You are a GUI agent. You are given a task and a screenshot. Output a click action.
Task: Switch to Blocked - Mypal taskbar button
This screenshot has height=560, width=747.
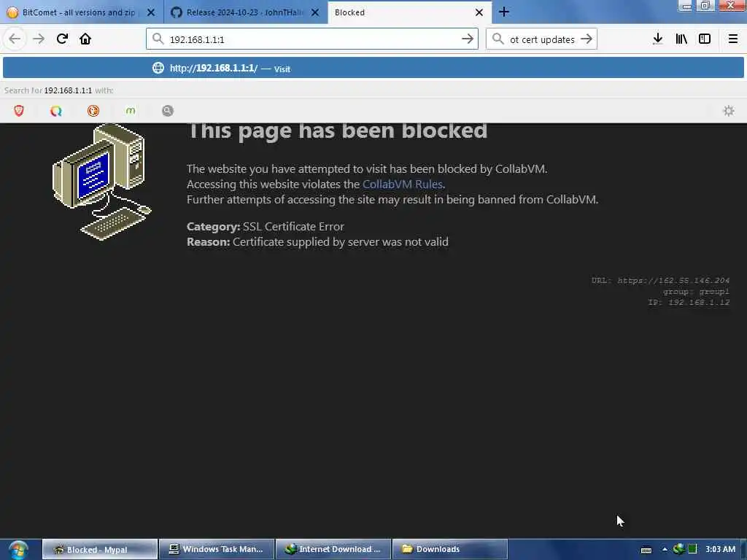[99, 550]
